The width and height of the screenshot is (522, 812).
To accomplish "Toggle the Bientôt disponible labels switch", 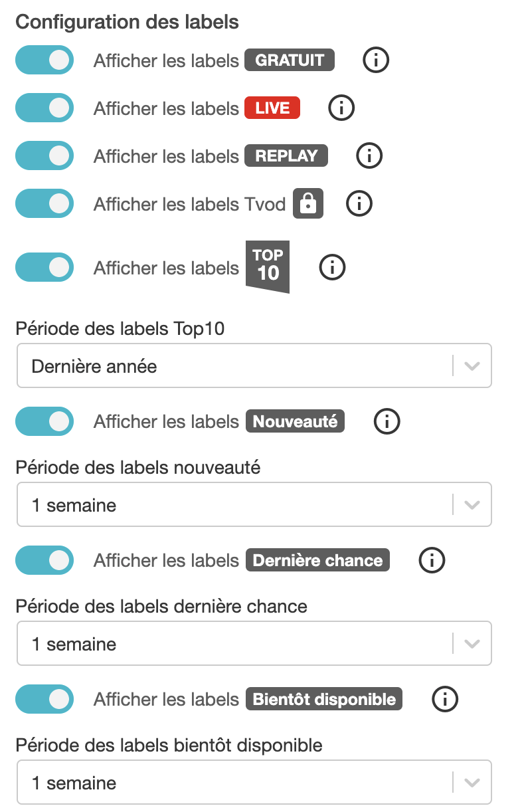I will 44,699.
